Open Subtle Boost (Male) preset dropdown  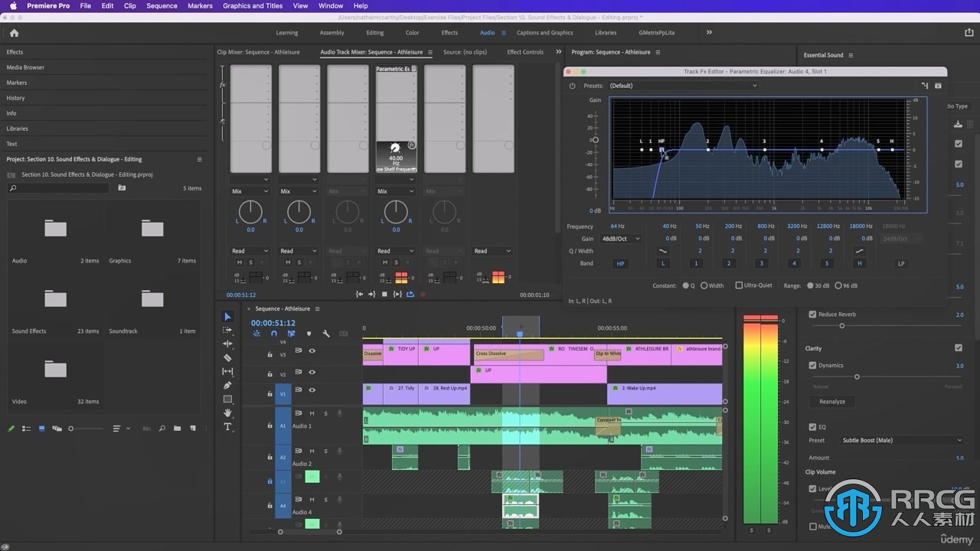point(902,440)
